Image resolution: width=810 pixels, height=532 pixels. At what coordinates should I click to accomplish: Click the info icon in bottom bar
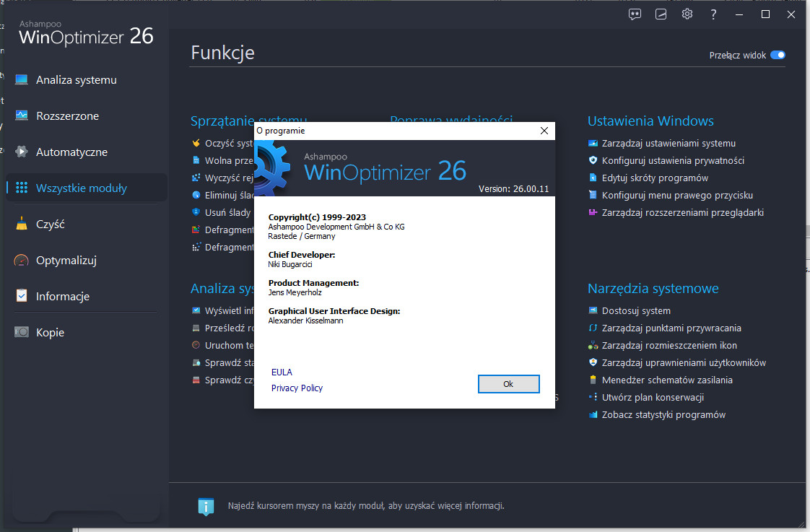tap(206, 506)
